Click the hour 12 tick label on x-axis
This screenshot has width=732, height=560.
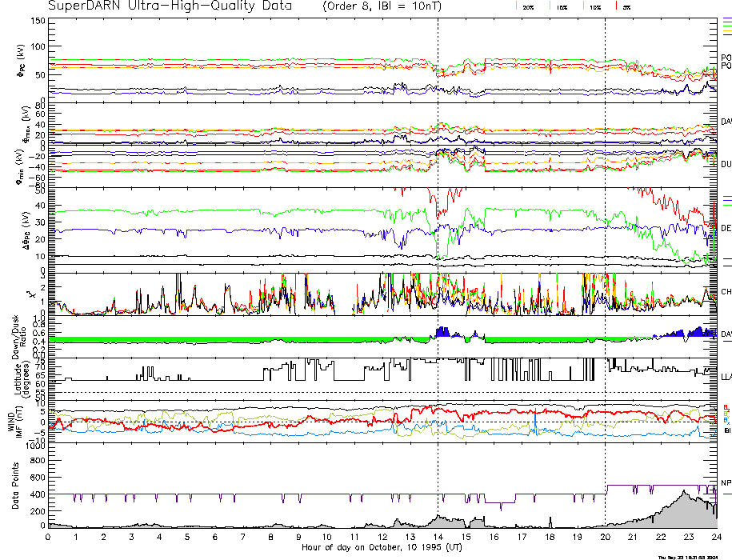(x=382, y=537)
